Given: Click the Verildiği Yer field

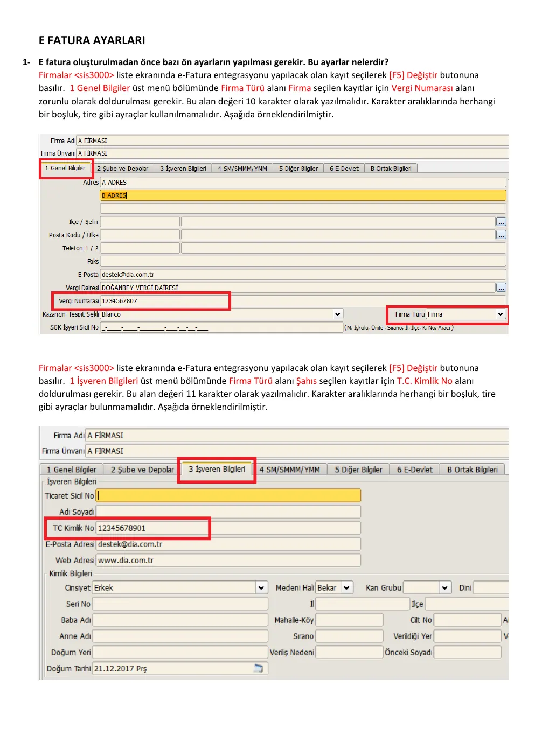Looking at the screenshot, I should (468, 636).
